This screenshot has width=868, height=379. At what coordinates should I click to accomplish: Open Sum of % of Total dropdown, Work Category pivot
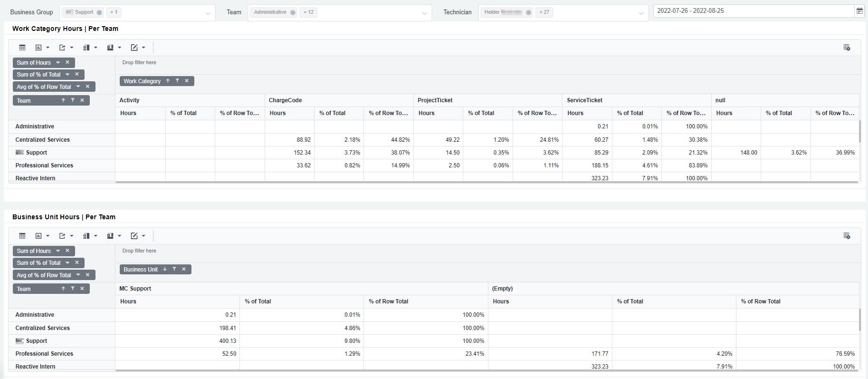67,74
